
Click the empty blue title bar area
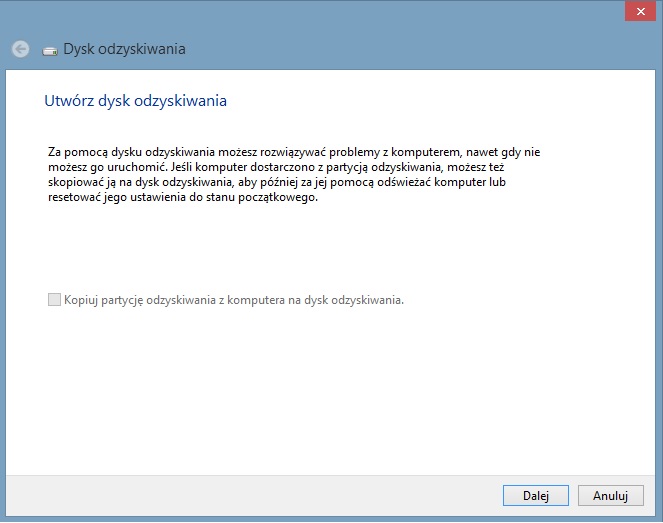pos(381,25)
